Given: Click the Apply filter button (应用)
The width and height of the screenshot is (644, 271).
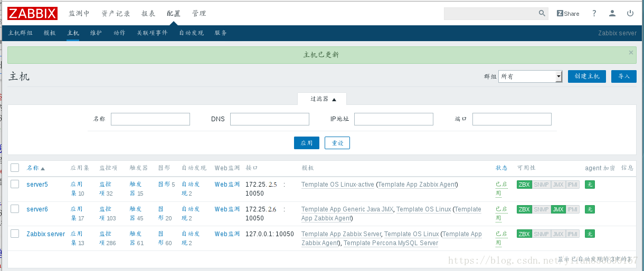Looking at the screenshot, I should [x=307, y=143].
